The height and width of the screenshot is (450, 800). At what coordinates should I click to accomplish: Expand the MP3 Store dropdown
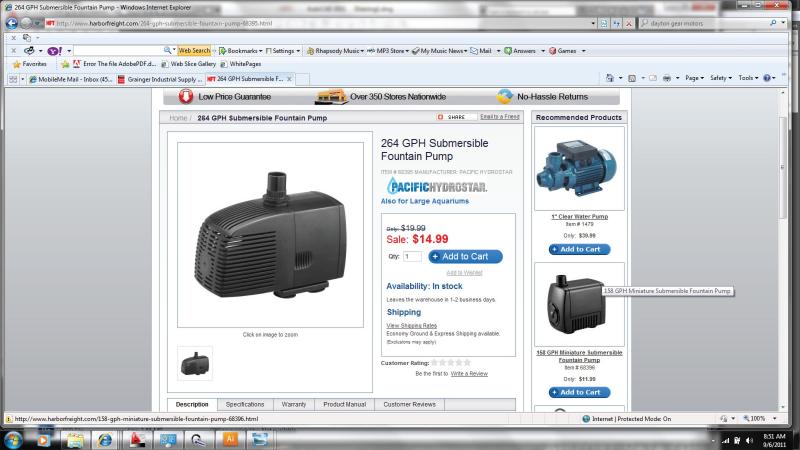click(407, 51)
